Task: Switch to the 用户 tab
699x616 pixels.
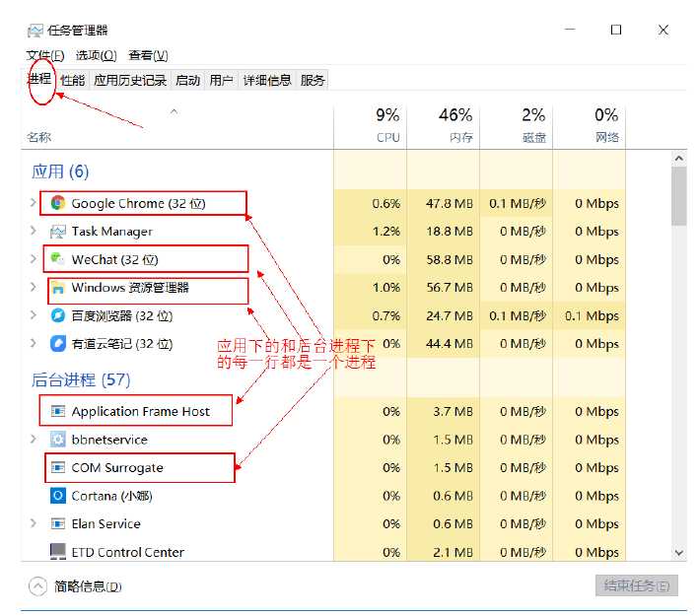Action: coord(221,80)
